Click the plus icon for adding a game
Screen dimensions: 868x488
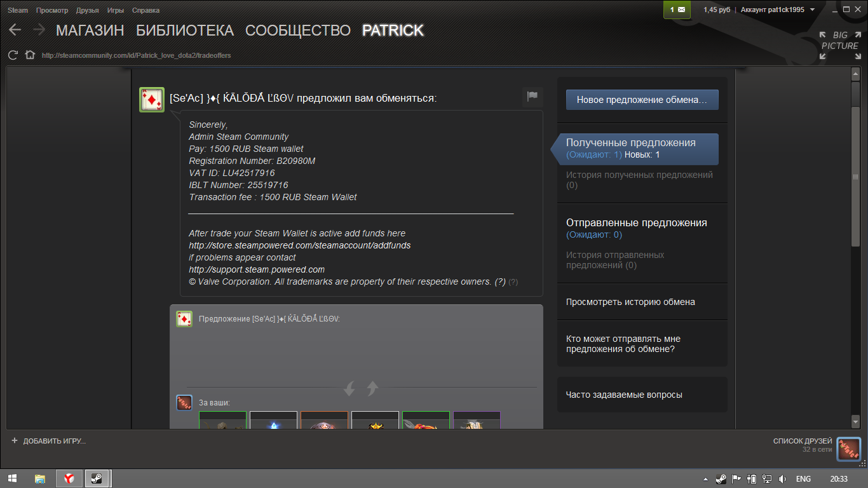tap(15, 440)
